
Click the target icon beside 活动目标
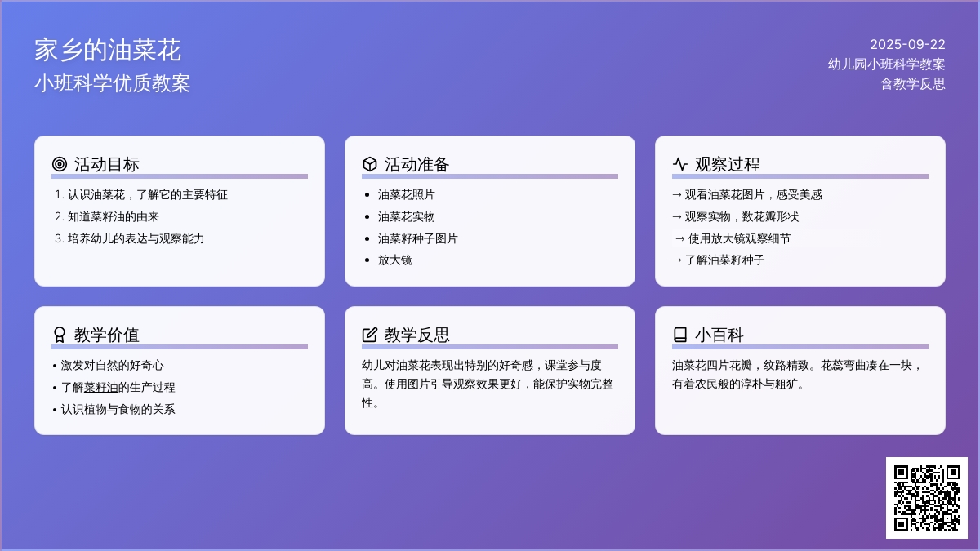click(60, 164)
